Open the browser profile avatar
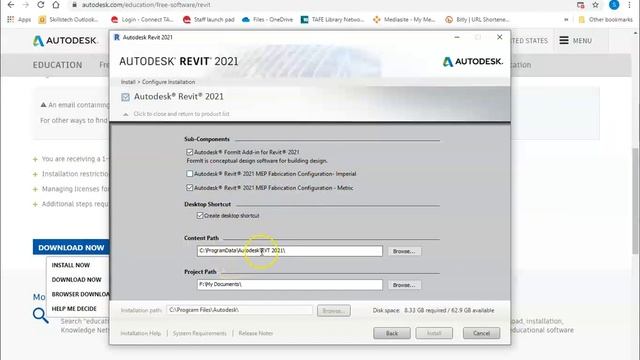This screenshot has height=360, width=640. click(x=614, y=5)
